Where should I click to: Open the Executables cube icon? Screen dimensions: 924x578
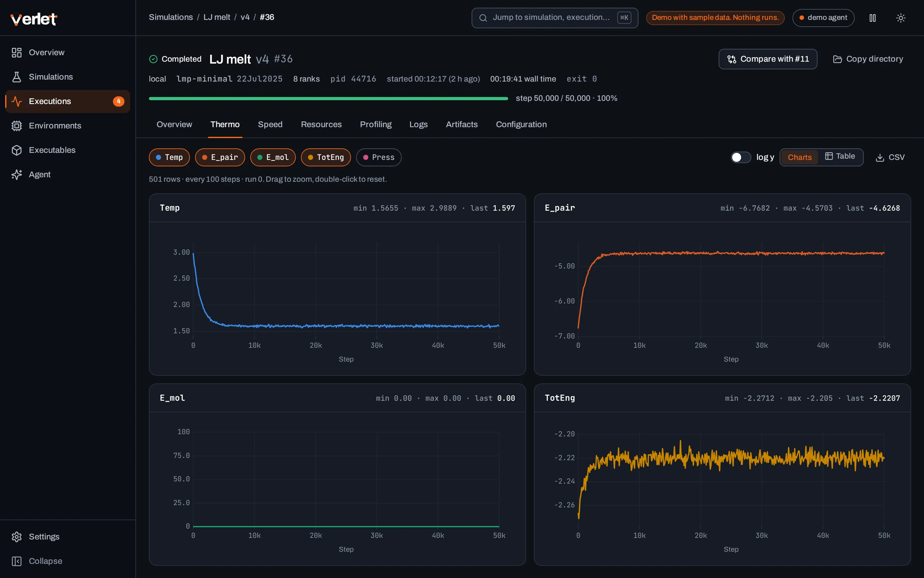tap(16, 150)
